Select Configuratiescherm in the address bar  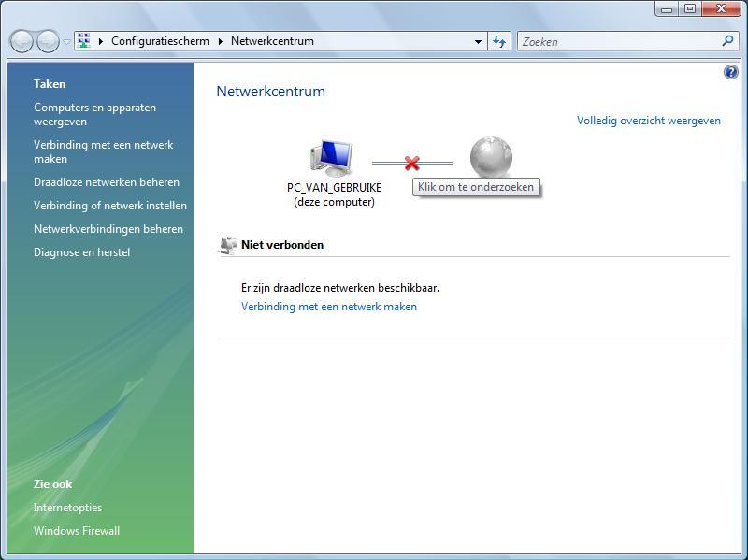pyautogui.click(x=160, y=41)
